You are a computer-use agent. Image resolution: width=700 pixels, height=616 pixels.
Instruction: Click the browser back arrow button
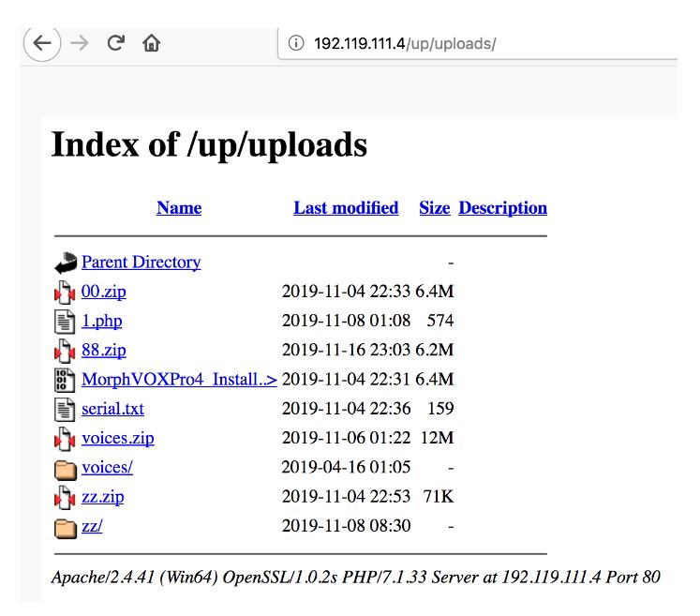tap(42, 43)
